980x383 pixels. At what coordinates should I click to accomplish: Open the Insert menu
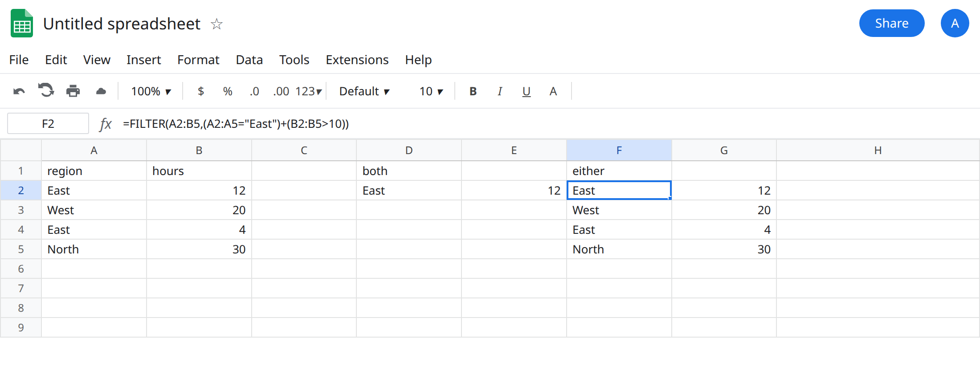143,60
